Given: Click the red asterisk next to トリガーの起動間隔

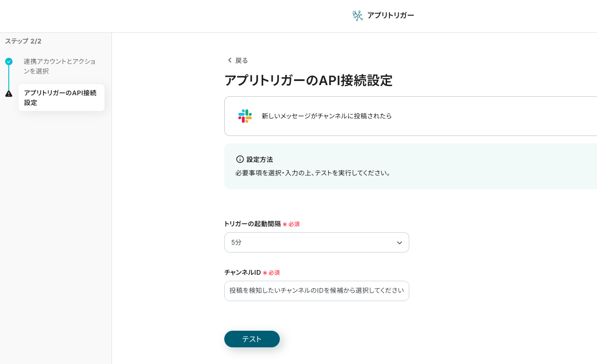Looking at the screenshot, I should point(285,224).
